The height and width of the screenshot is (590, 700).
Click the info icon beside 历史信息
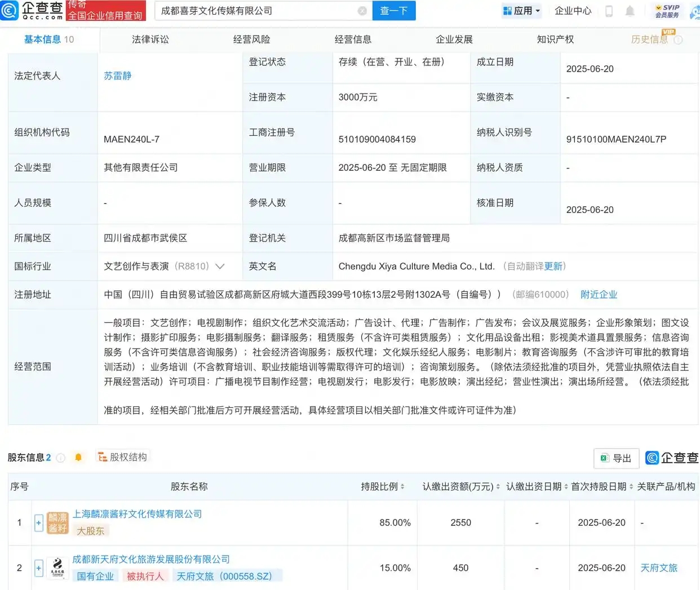(678, 40)
